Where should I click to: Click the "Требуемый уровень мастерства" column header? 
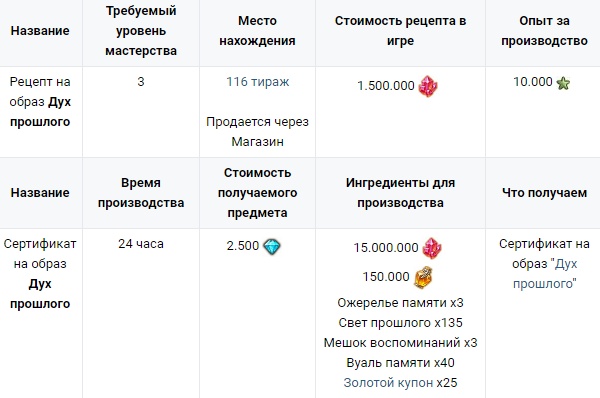(x=141, y=31)
